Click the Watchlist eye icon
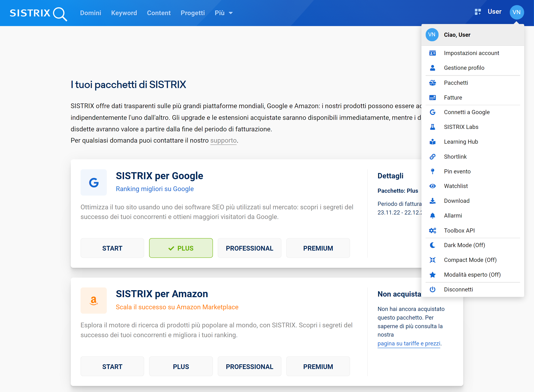Screen dimensions: 534x392 click(x=432, y=186)
